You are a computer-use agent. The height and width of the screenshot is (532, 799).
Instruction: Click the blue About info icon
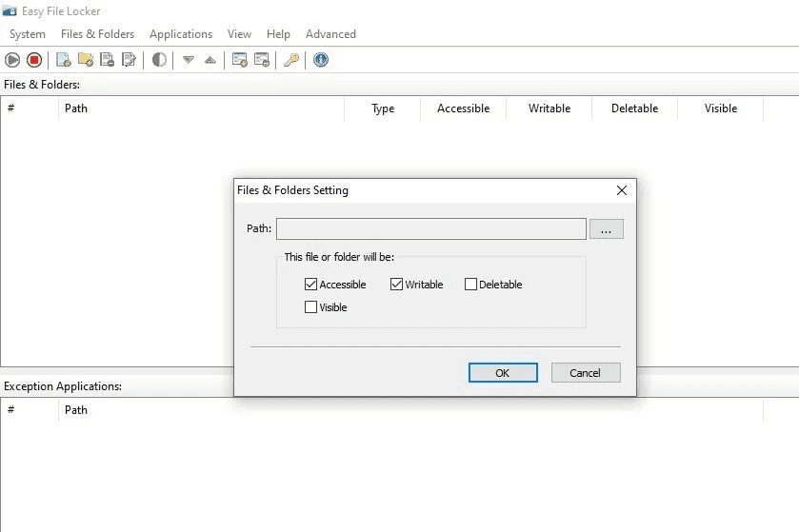[x=321, y=60]
